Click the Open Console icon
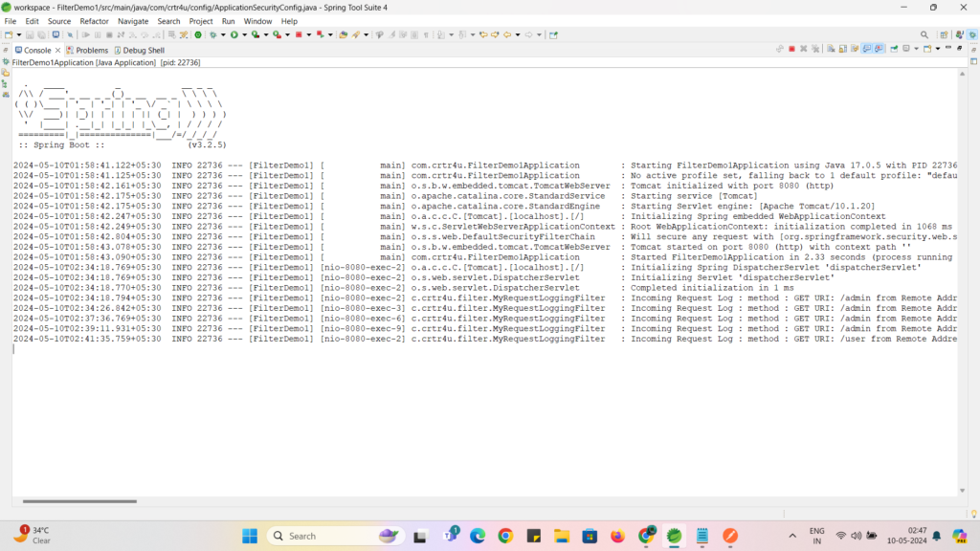The image size is (980, 551). coord(927,49)
